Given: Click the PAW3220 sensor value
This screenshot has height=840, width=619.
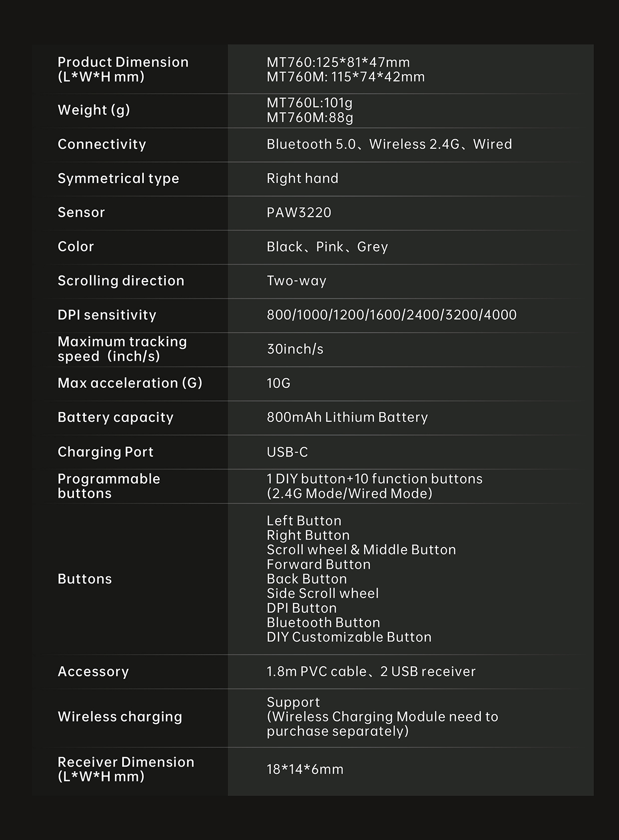Looking at the screenshot, I should 299,213.
